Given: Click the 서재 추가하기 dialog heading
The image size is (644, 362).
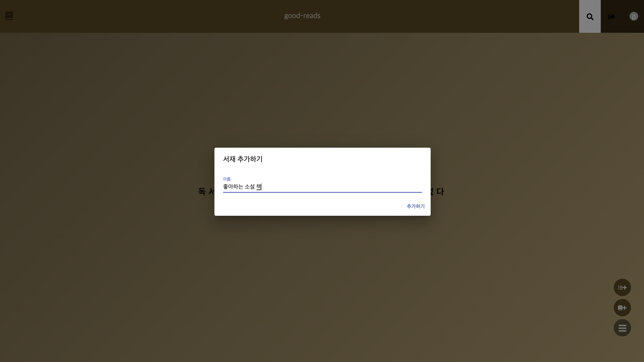Looking at the screenshot, I should click(x=243, y=159).
